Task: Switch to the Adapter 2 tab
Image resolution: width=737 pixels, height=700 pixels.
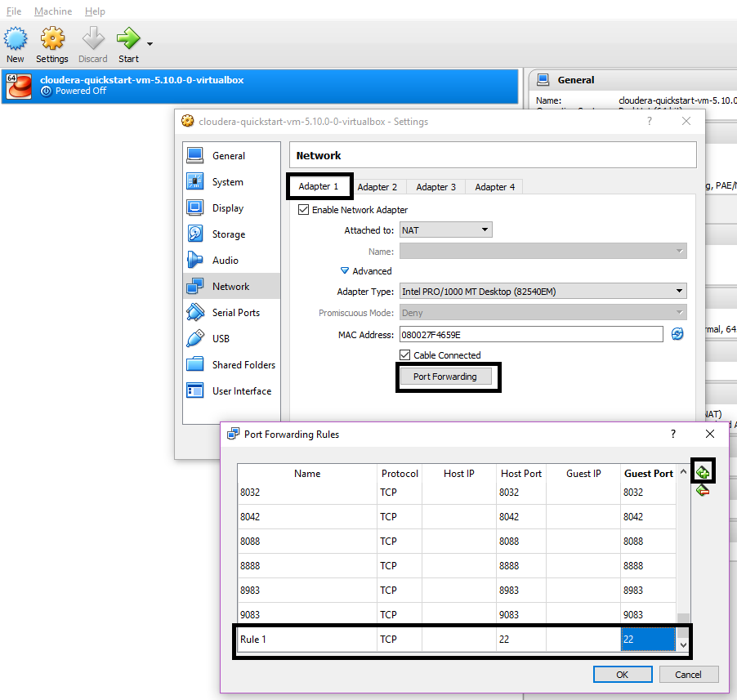Action: point(377,187)
